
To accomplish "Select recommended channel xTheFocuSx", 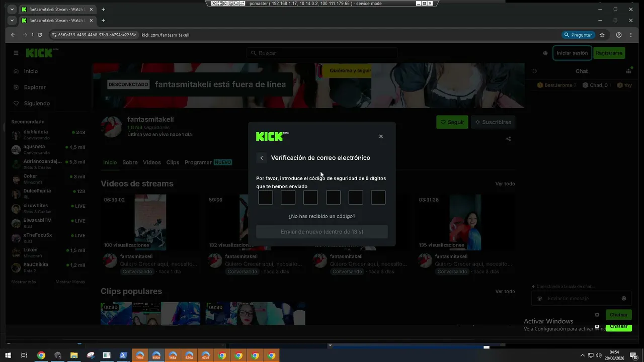I will click(x=49, y=238).
